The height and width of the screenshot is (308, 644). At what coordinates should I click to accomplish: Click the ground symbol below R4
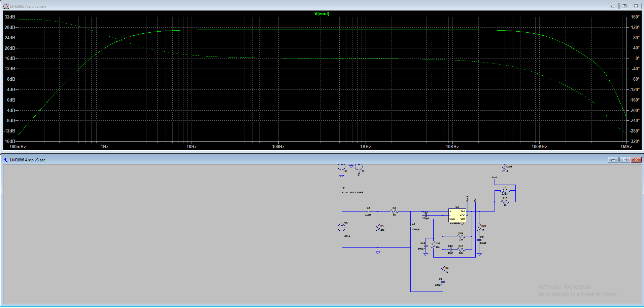tap(378, 253)
